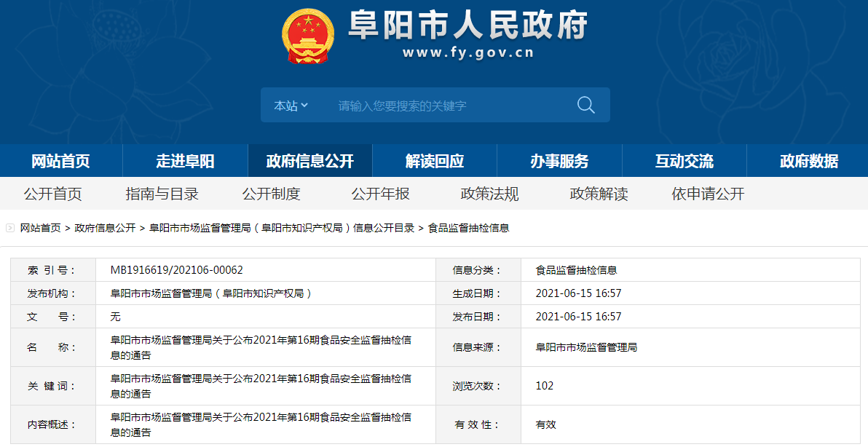Click the 有效 validity value
Viewport: 868px width, 447px height.
545,425
